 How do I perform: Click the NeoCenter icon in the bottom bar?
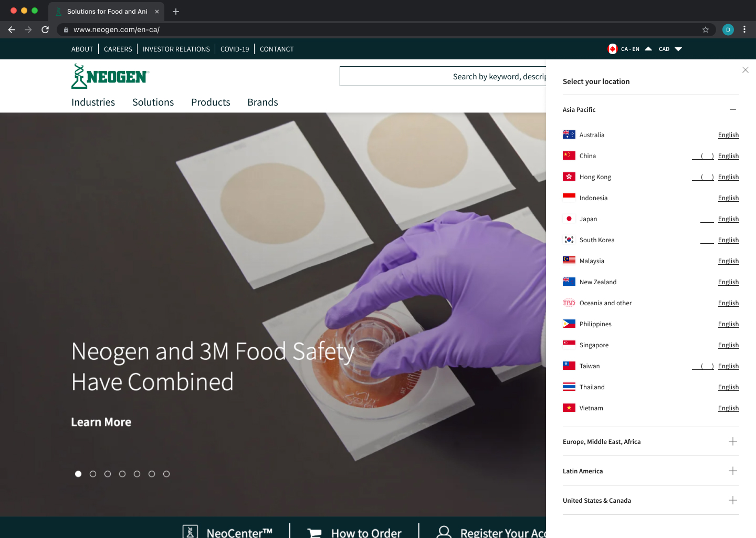[190, 532]
